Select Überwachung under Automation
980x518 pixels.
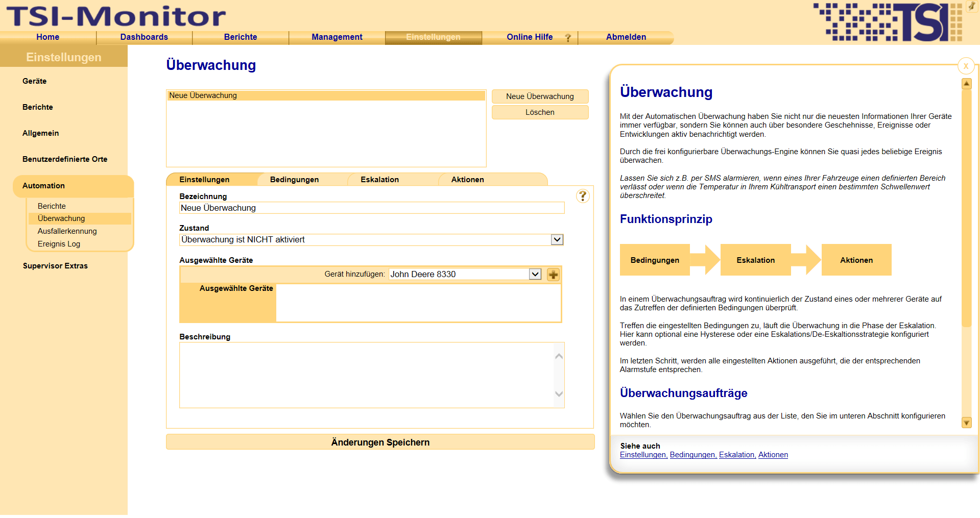click(79, 218)
